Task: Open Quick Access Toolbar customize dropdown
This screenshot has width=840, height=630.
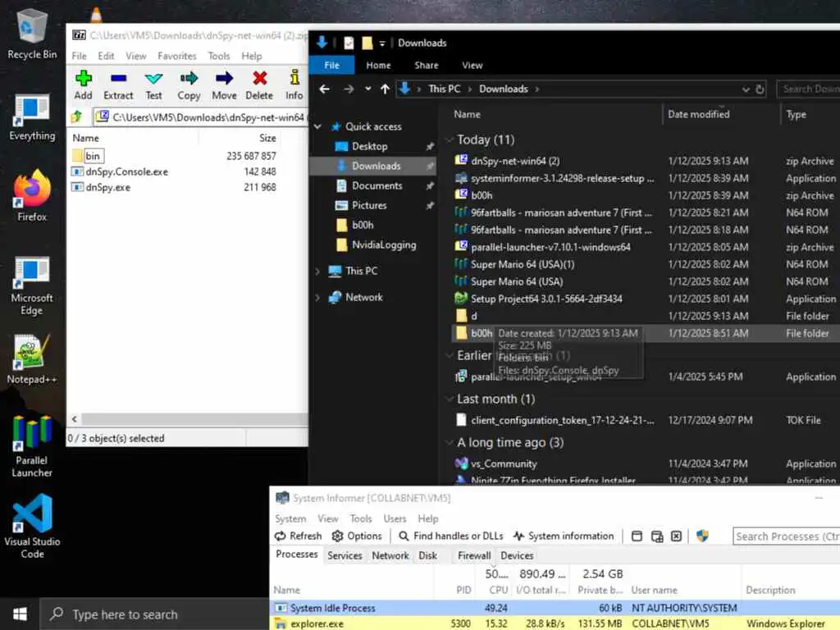Action: click(382, 43)
